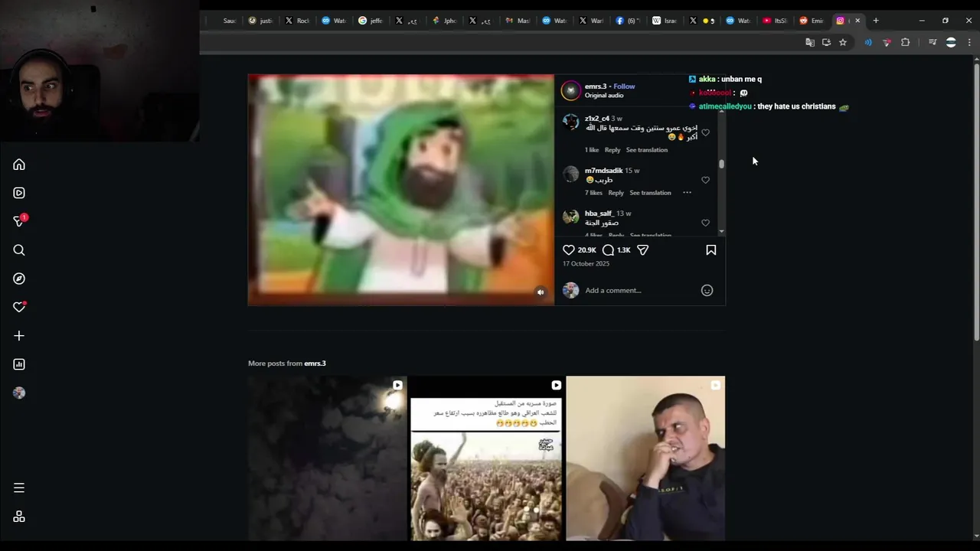Screen dimensions: 980x551
Task: View the 7 likes on m7mdsadik's comment
Action: (594, 193)
